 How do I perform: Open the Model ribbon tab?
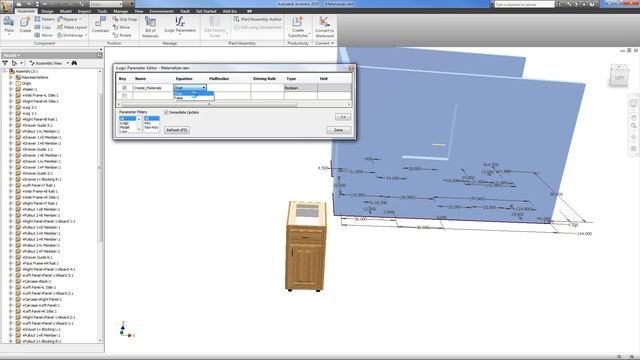[x=66, y=11]
